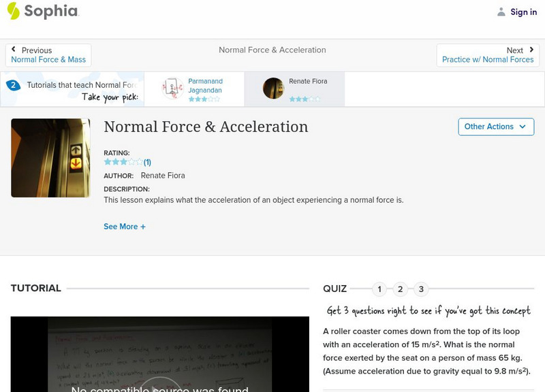Screen dimensions: 545x392
Task: Open the Other Actions dropdown
Action: point(495,127)
